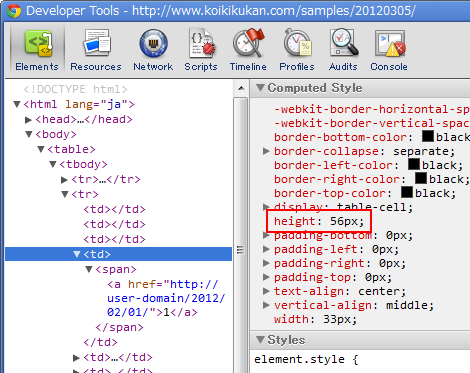This screenshot has height=373, width=470.
Task: Select the selected td element row
Action: point(118,254)
